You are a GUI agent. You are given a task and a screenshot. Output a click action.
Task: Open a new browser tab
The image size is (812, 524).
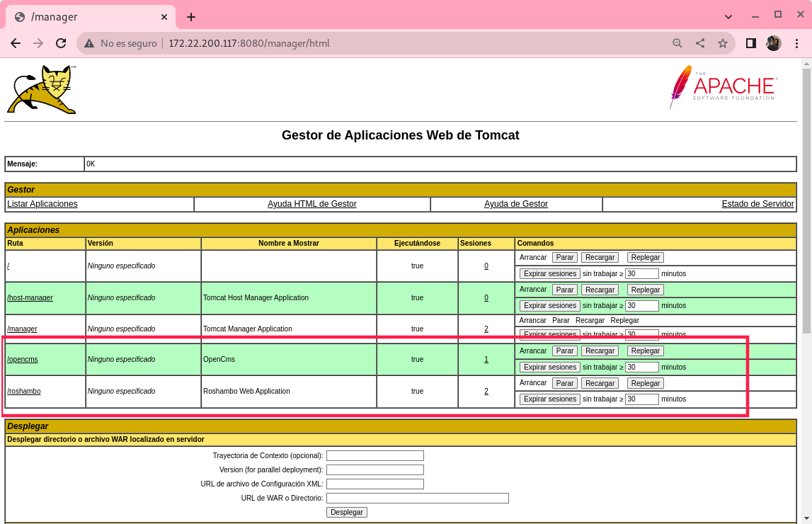191,17
